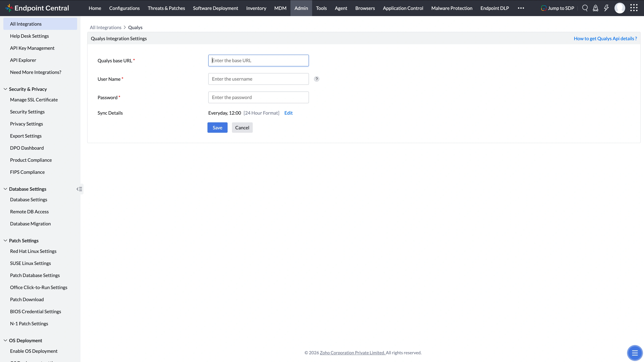Edit the Sync Details schedule
Viewport: 644px width, 362px height.
pos(288,113)
